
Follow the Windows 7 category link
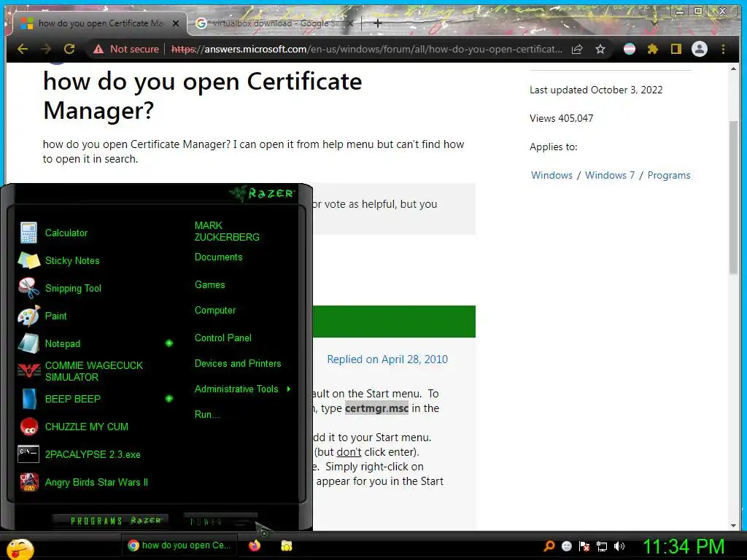coord(610,175)
